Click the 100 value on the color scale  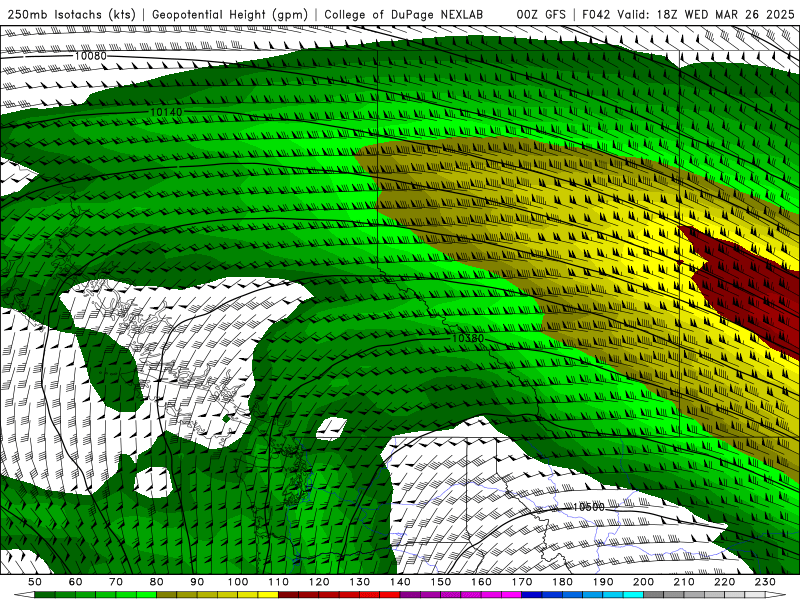[238, 582]
